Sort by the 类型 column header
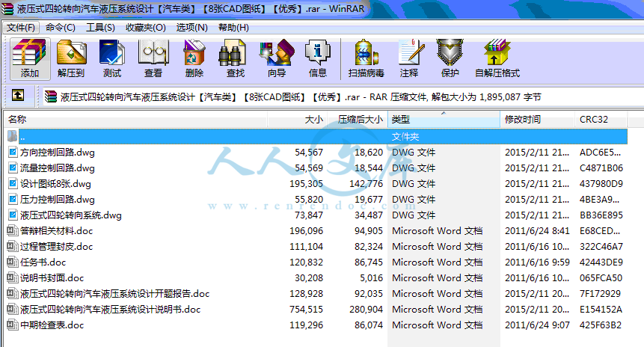This screenshot has width=644, height=347. tap(444, 120)
